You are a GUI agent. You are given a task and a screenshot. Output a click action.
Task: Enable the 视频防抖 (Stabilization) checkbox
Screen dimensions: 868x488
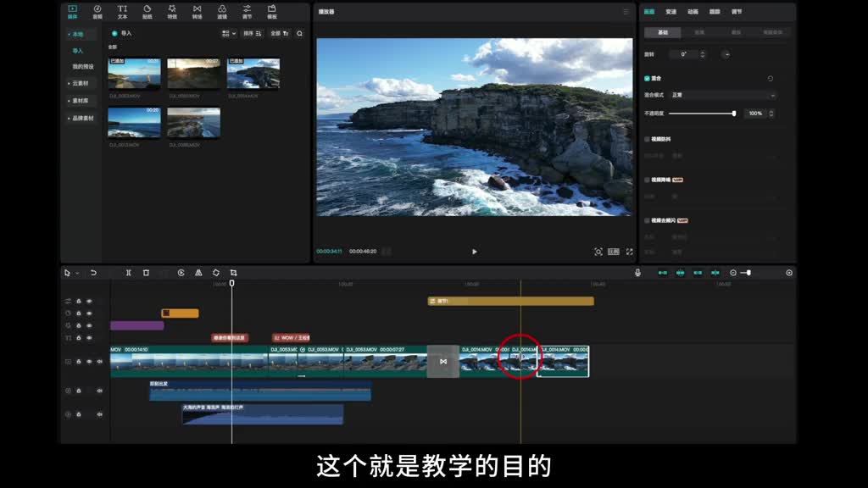click(x=647, y=139)
